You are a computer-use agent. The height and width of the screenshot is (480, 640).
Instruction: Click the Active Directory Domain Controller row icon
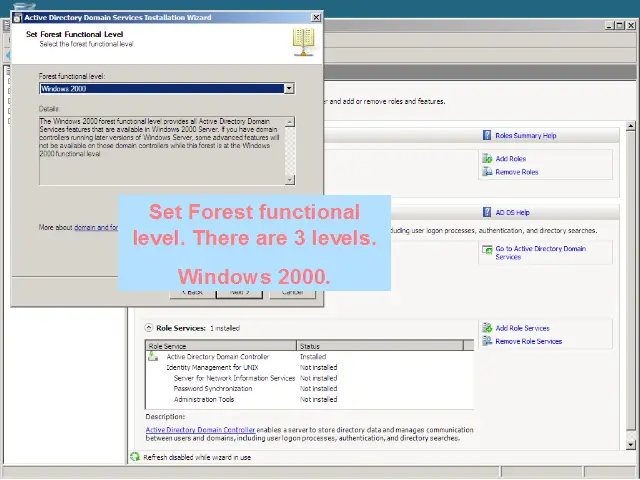pos(153,356)
